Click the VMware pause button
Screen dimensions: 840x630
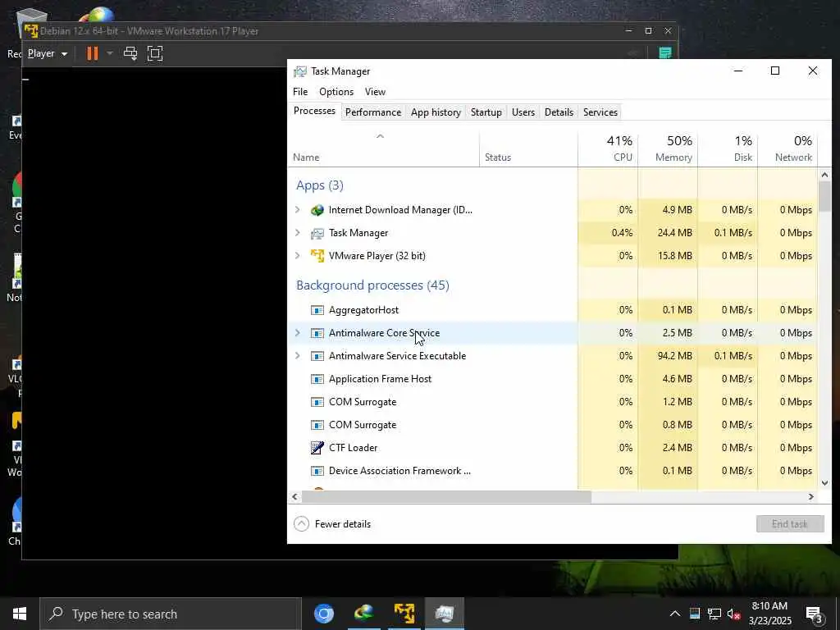tap(93, 53)
